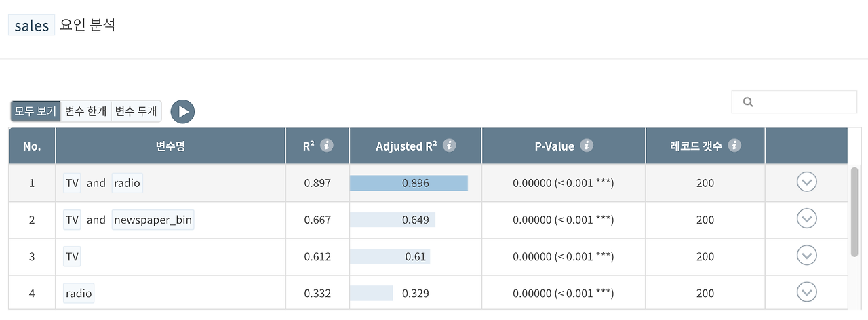Click the 변수명 column header

click(170, 146)
